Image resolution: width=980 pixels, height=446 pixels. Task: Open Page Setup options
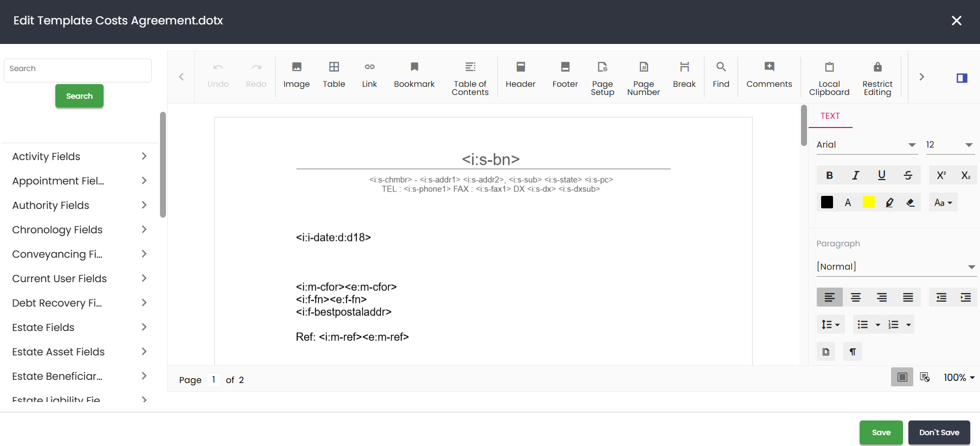pos(603,79)
